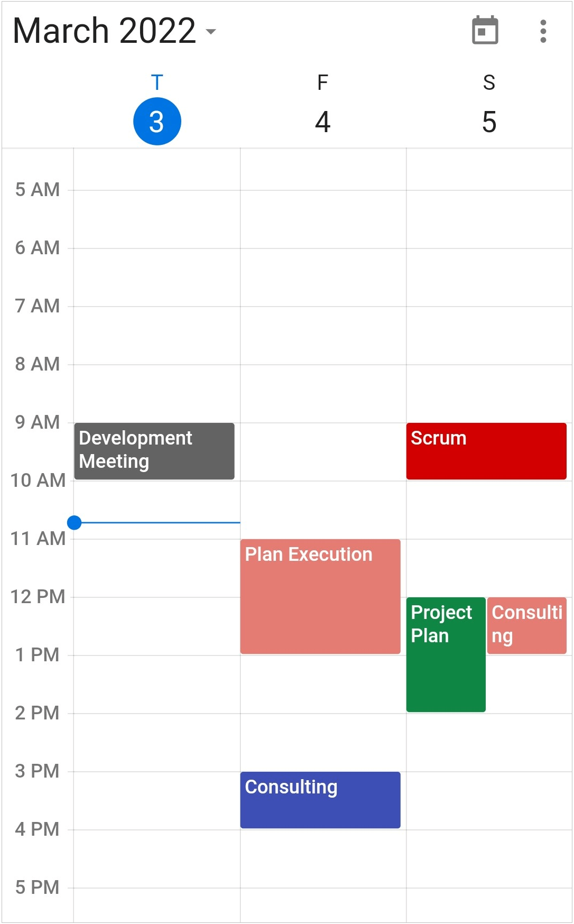Click the current time indicator dot

coord(75,523)
